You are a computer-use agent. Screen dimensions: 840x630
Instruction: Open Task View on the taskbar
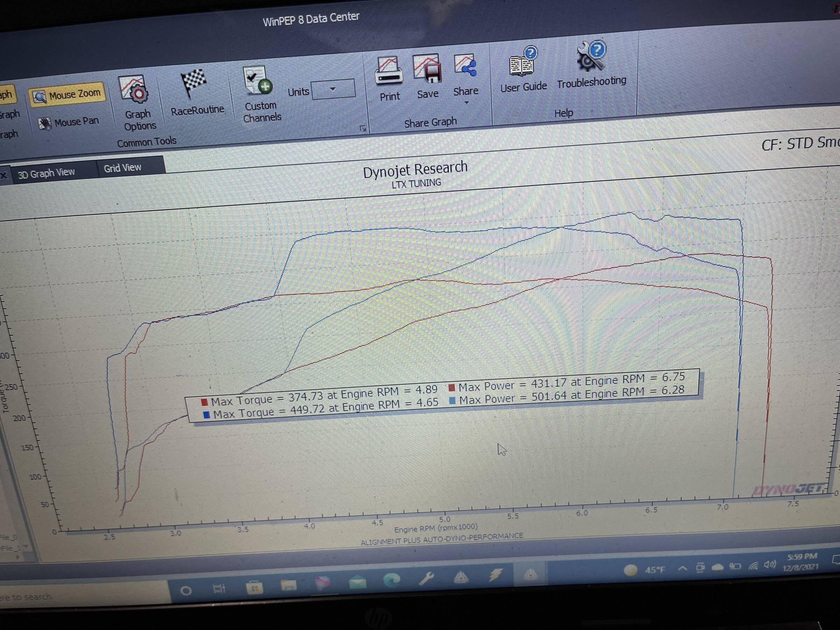(x=219, y=589)
